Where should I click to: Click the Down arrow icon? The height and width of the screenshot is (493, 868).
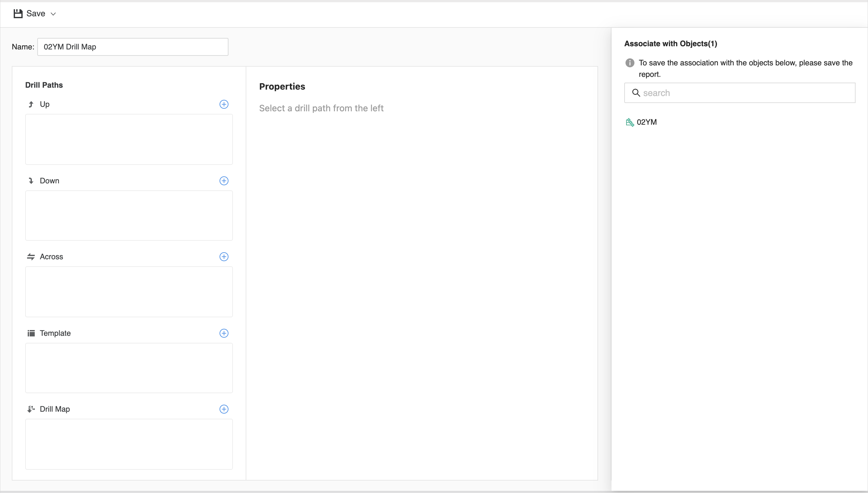[x=31, y=181]
